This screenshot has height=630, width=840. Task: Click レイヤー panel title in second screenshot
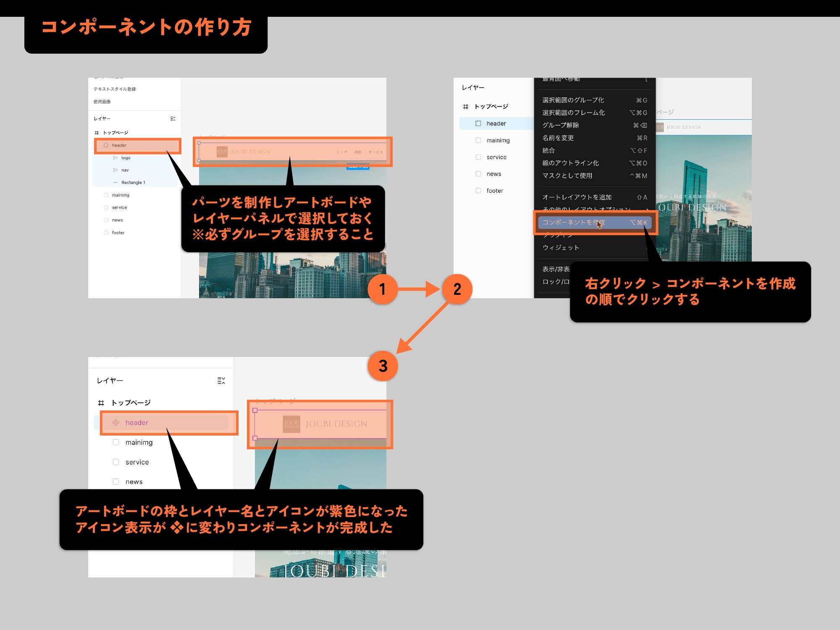473,88
